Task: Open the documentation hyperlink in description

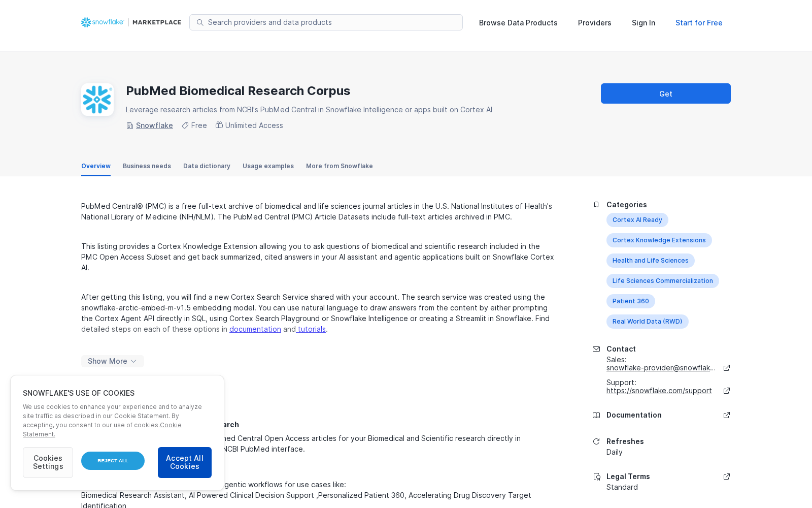Action: pyautogui.click(x=255, y=329)
